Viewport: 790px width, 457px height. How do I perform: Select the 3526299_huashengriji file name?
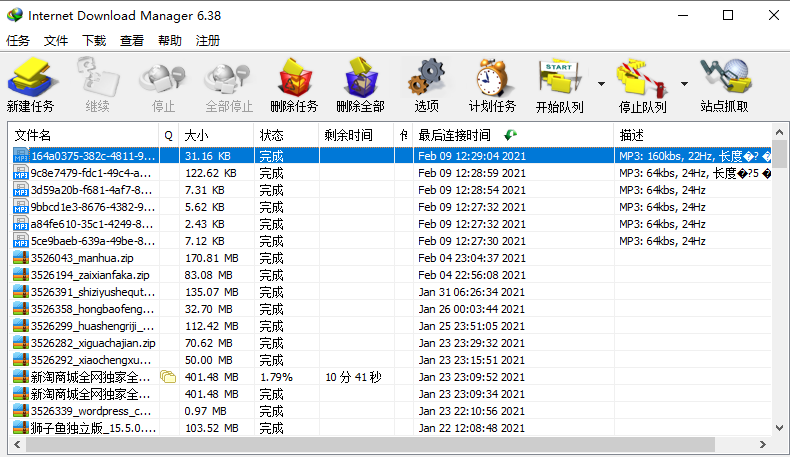pos(93,326)
